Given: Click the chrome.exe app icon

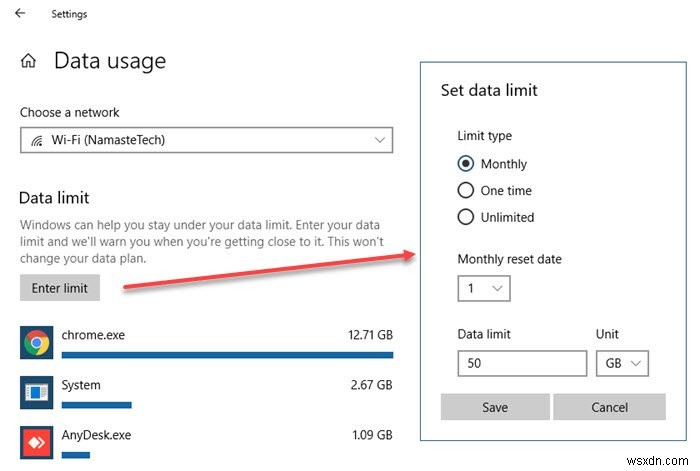Looking at the screenshot, I should 37,342.
